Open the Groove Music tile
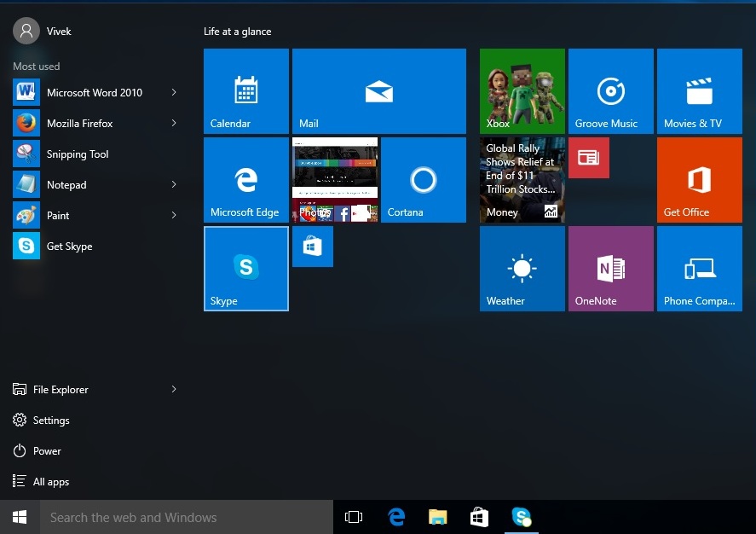The image size is (756, 534). (x=611, y=91)
